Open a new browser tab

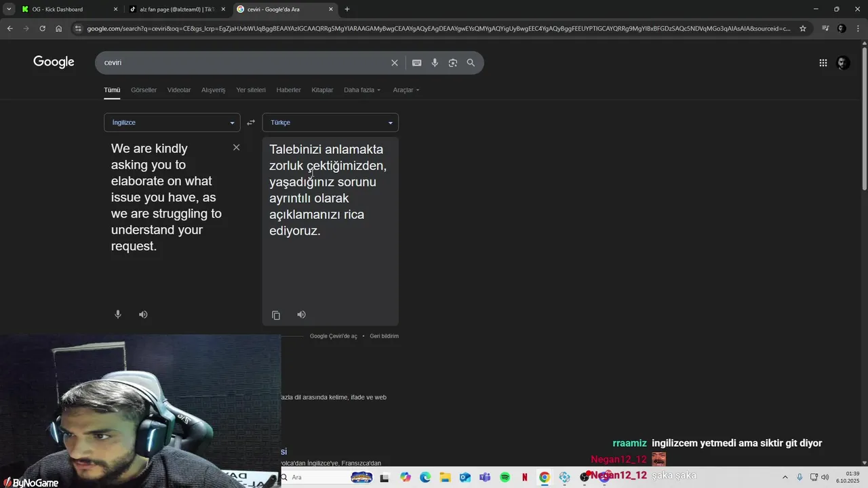pos(347,9)
